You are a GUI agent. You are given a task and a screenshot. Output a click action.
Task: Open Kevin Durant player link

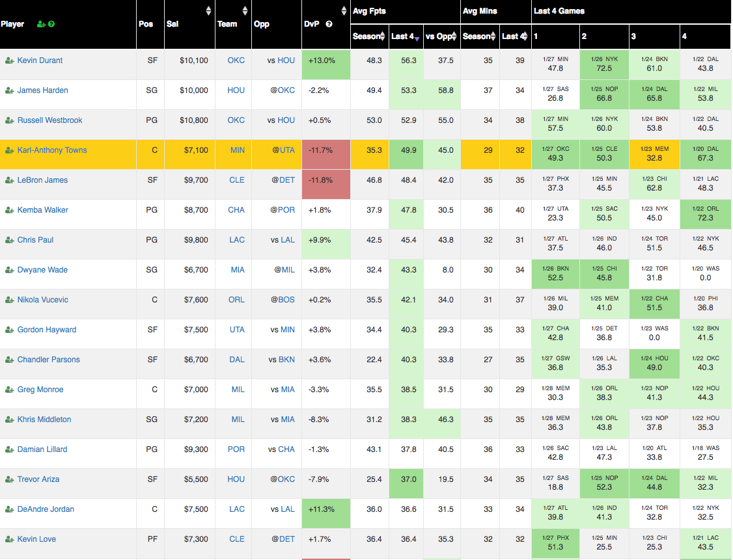click(40, 60)
